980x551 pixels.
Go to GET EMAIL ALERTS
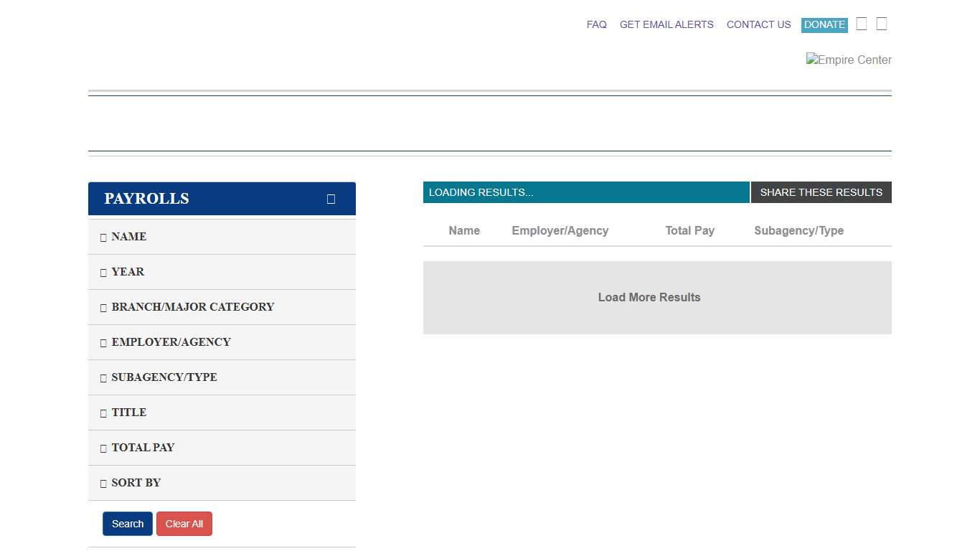tap(666, 24)
